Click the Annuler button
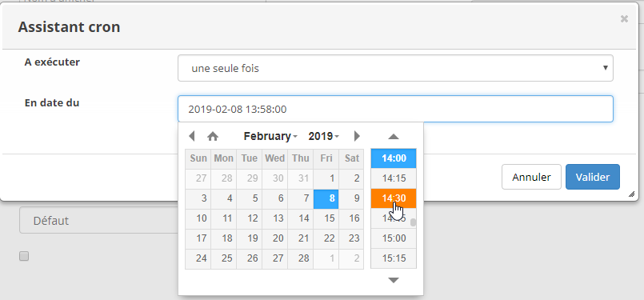Image resolution: width=644 pixels, height=300 pixels. (531, 177)
